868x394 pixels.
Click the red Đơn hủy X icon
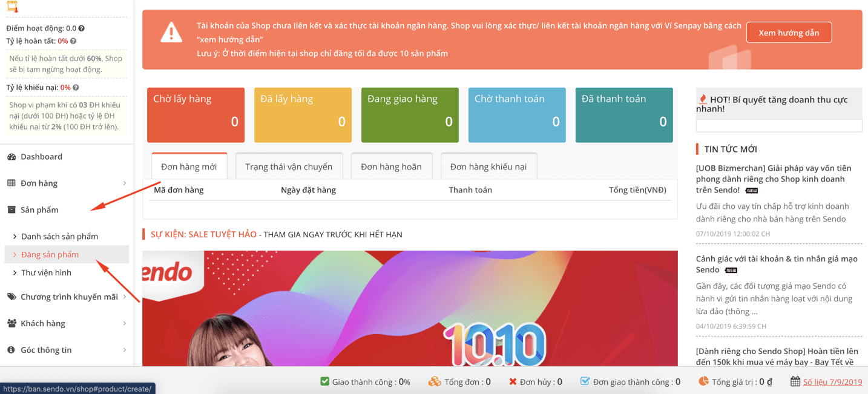[513, 382]
